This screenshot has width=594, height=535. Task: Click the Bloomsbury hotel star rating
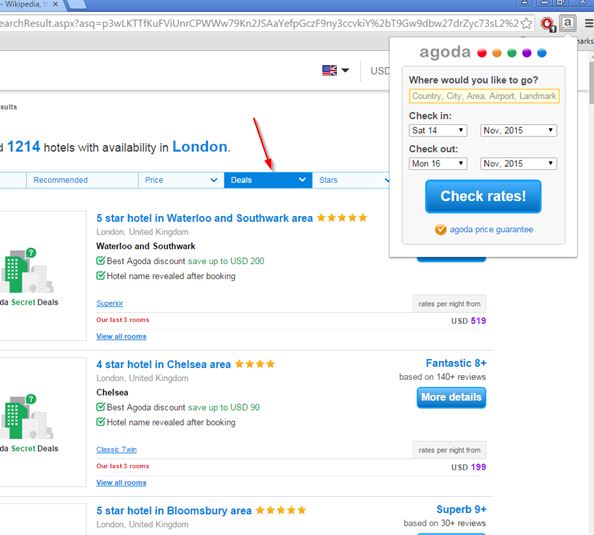click(x=281, y=510)
